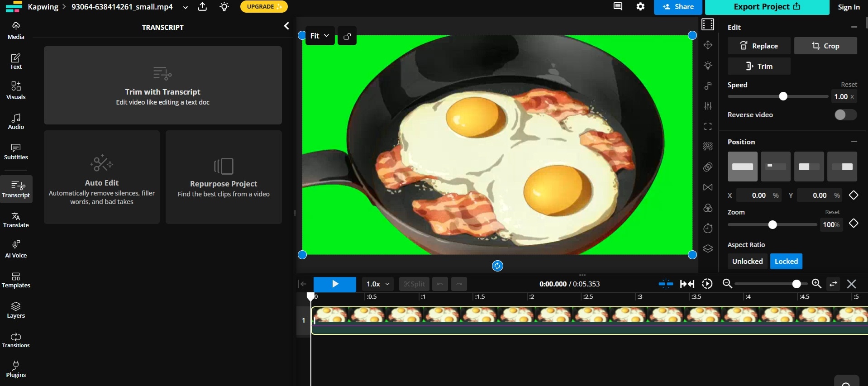Open the comments icon in header
Viewport: 868px width, 386px height.
(618, 6)
